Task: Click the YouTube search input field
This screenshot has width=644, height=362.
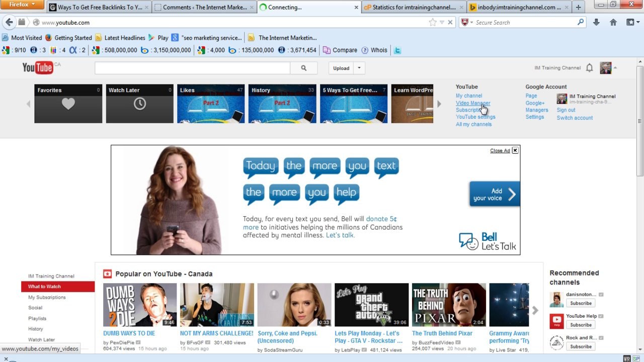Action: point(192,68)
